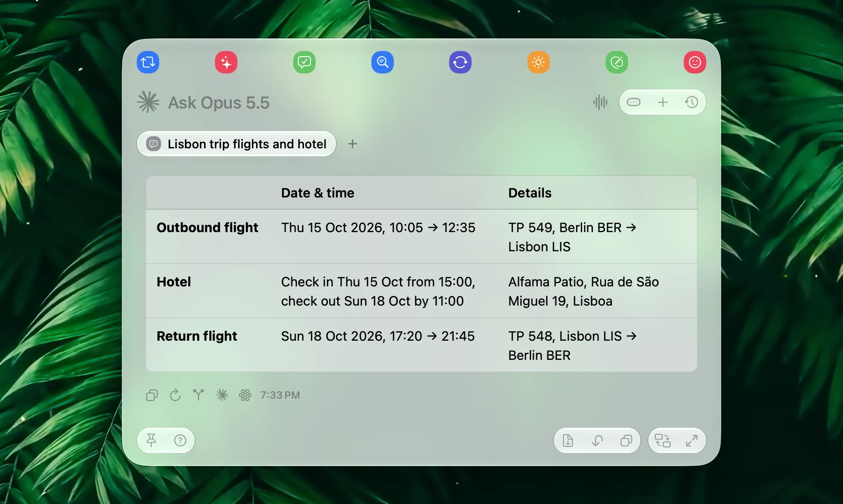
Task: Click the green pencil-circle compose icon
Action: [617, 62]
